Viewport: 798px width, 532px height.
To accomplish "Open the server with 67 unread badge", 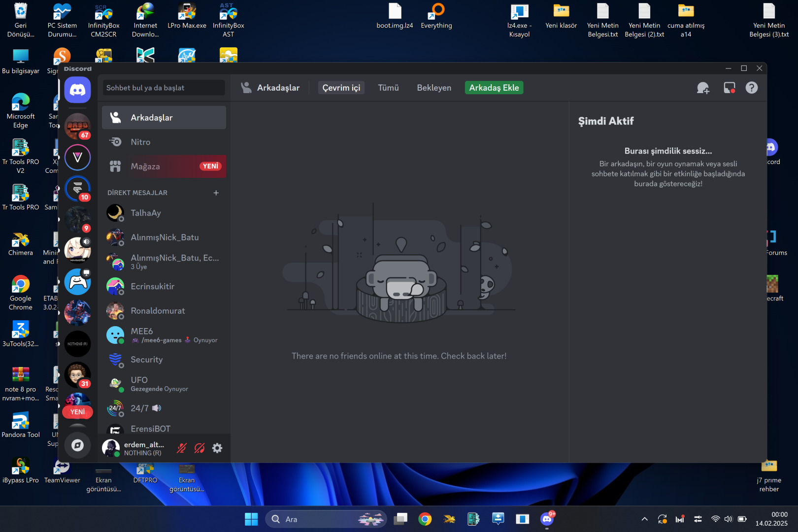I will (77, 126).
